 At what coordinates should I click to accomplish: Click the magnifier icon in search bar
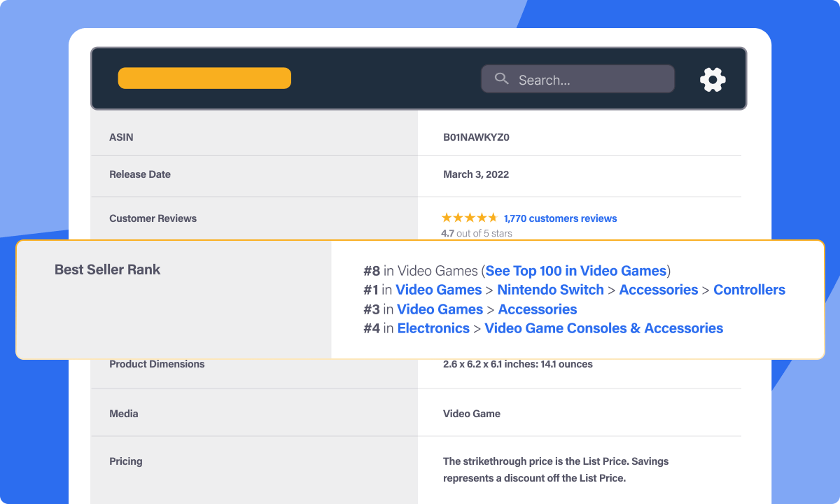click(x=501, y=79)
